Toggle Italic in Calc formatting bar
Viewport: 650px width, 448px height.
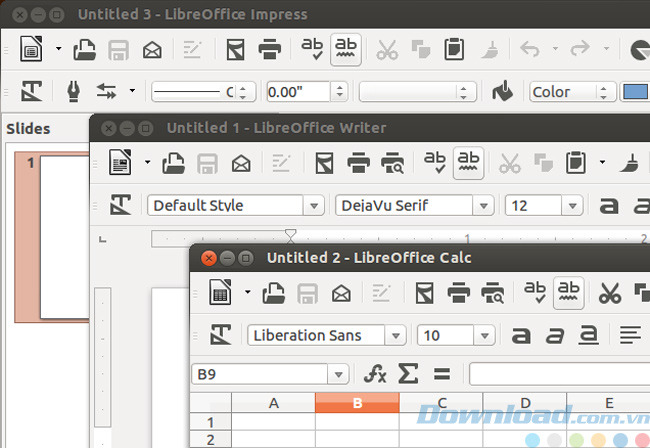click(555, 335)
